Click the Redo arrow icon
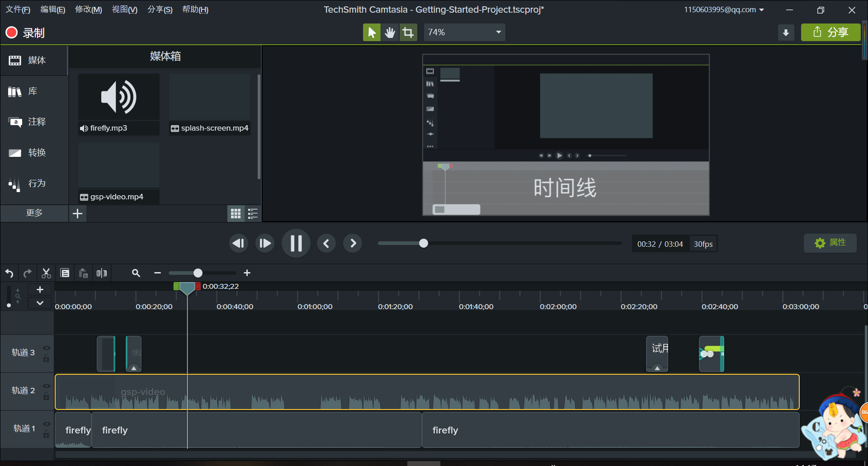868x466 pixels. pos(28,273)
